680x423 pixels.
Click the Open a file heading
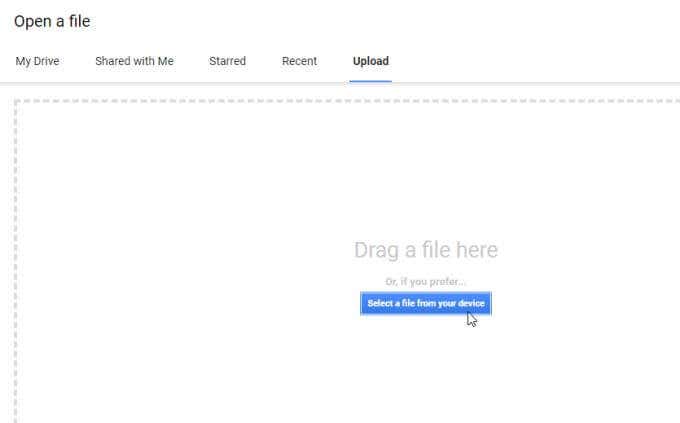tap(52, 21)
